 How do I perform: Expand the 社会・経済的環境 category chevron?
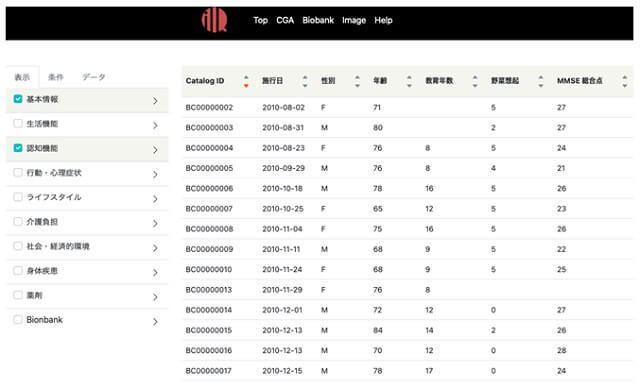pyautogui.click(x=155, y=248)
